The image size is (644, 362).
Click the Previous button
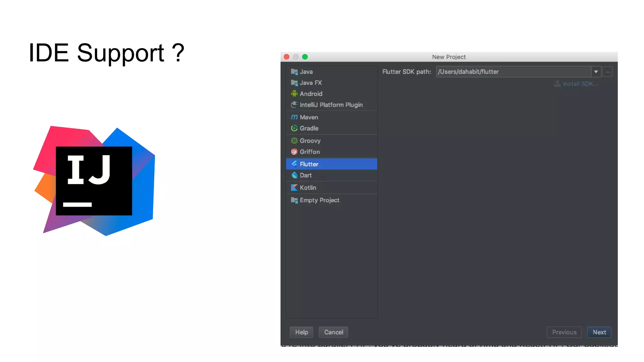(564, 332)
